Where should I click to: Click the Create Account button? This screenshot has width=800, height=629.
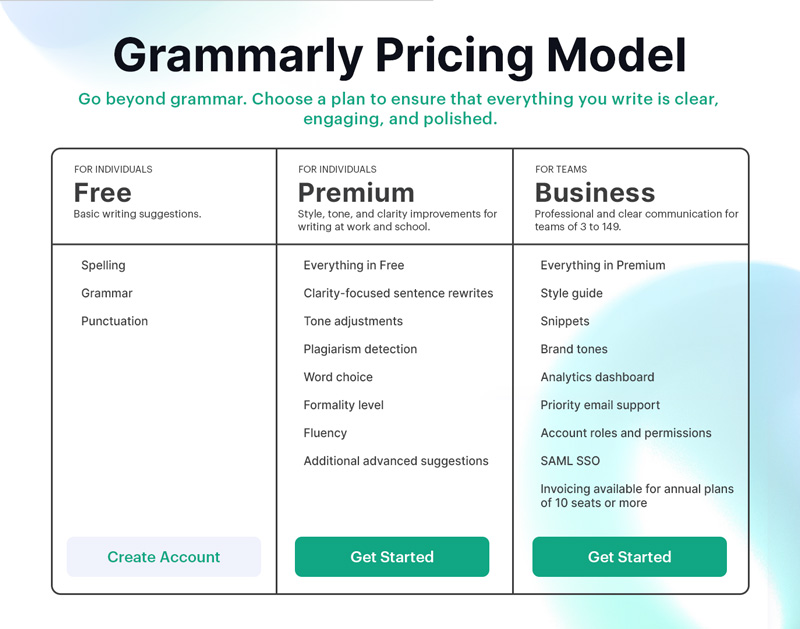point(163,557)
